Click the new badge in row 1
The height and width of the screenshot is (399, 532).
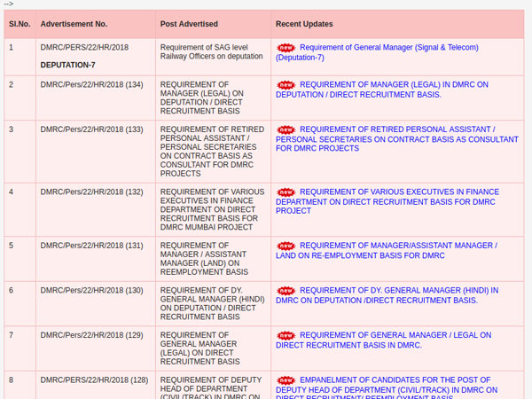[286, 48]
